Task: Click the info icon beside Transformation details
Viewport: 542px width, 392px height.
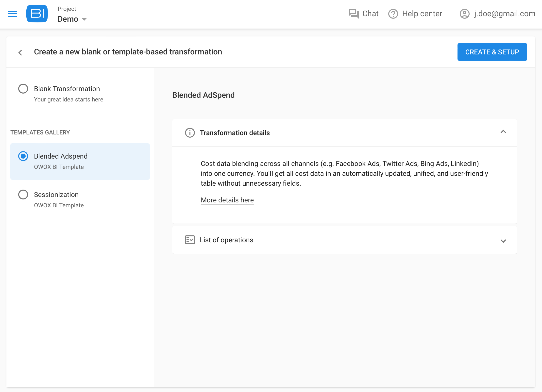Action: click(190, 133)
